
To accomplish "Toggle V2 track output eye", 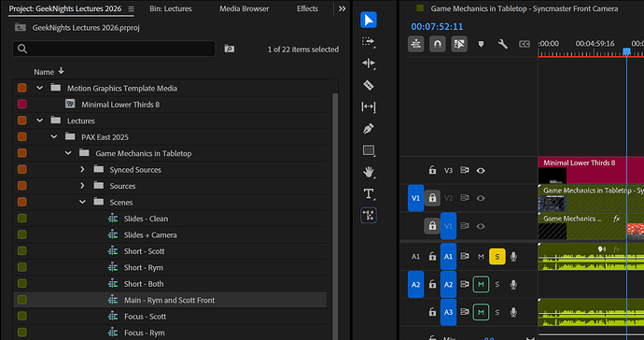I will (x=481, y=198).
